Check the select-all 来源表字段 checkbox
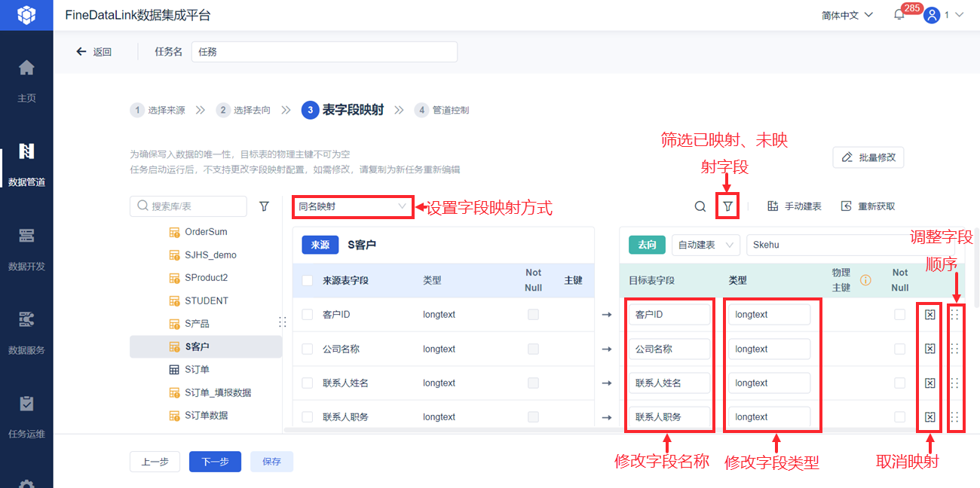Screen dimensions: 980x488 click(x=308, y=280)
